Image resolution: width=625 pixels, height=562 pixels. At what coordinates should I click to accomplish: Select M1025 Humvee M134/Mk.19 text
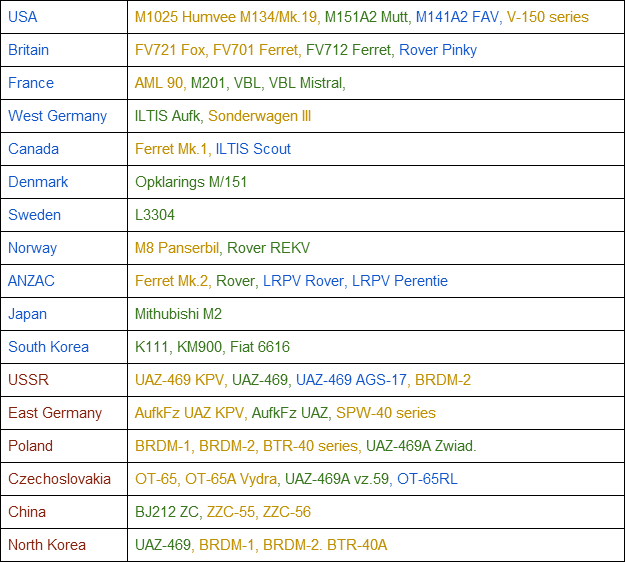226,17
